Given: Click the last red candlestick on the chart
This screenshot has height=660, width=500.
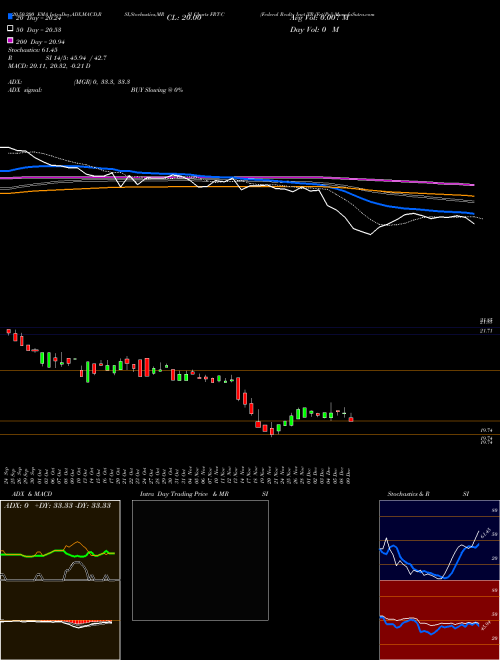Looking at the screenshot, I should 351,419.
